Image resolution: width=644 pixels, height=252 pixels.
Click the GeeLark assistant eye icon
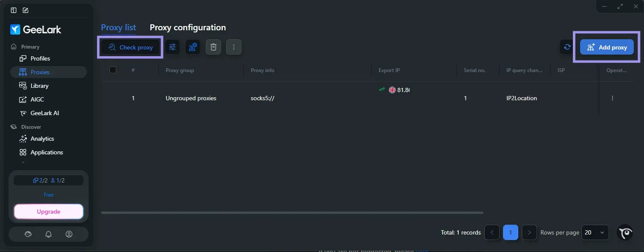pyautogui.click(x=625, y=232)
